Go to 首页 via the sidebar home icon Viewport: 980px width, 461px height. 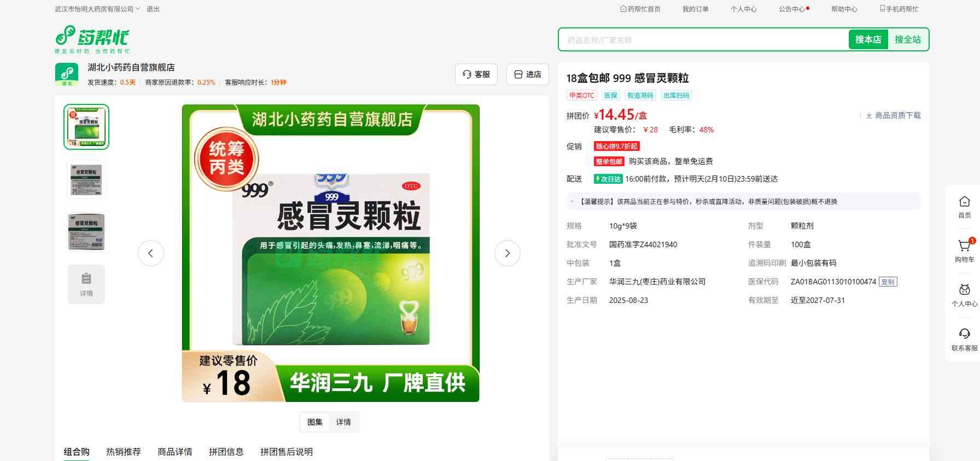(x=964, y=202)
